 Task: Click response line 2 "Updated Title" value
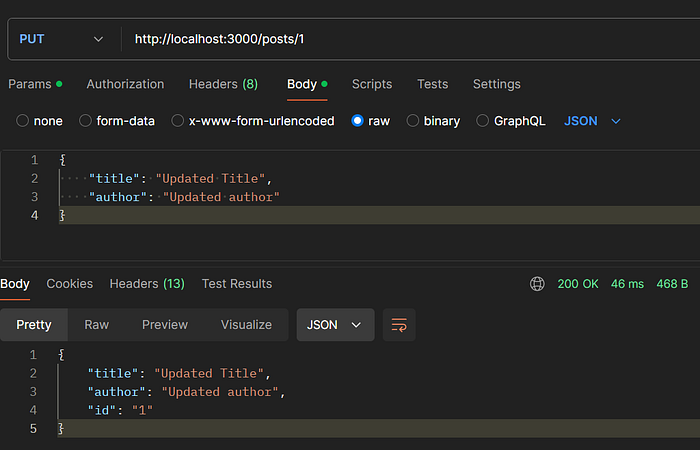[209, 373]
